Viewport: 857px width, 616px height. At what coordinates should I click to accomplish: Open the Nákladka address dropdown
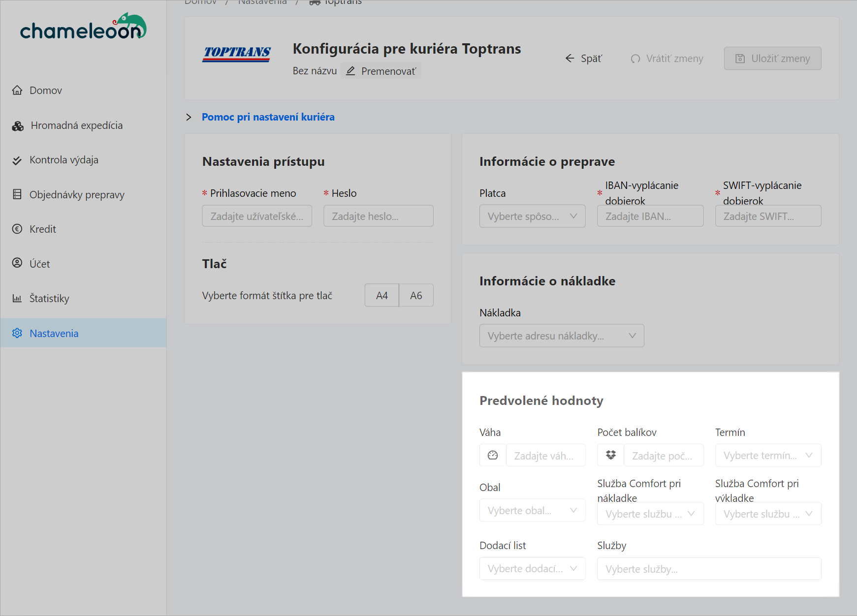point(561,336)
